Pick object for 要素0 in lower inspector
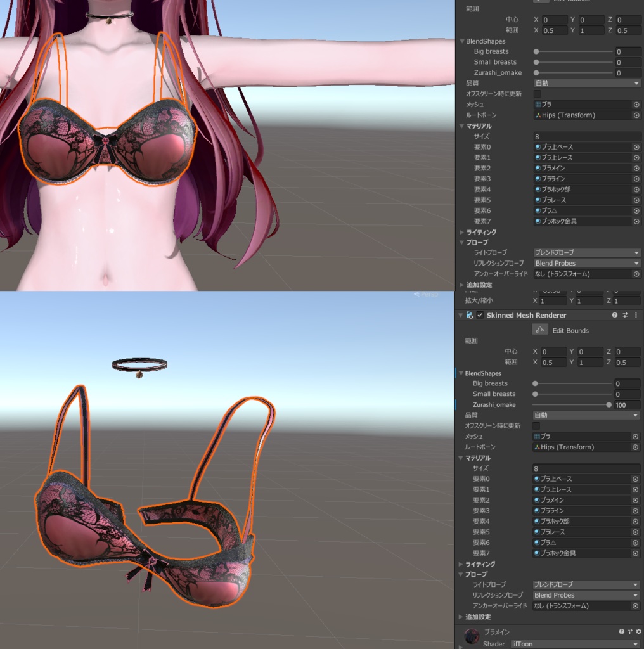The image size is (644, 649). tap(635, 479)
